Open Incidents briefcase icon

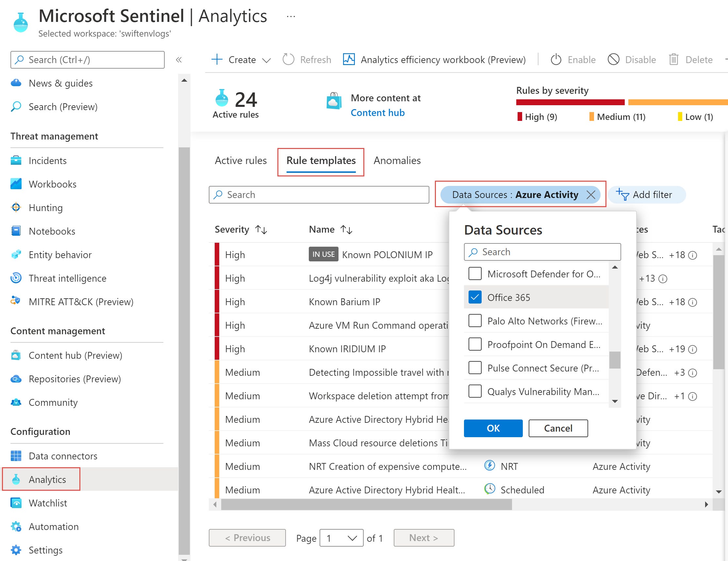coord(16,161)
